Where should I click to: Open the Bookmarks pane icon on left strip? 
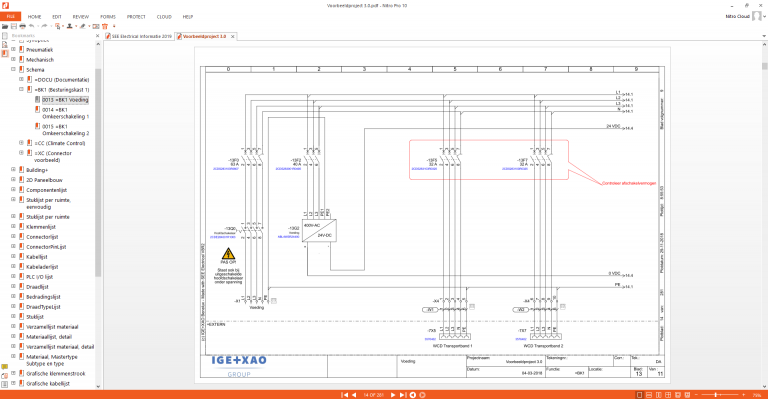point(5,54)
